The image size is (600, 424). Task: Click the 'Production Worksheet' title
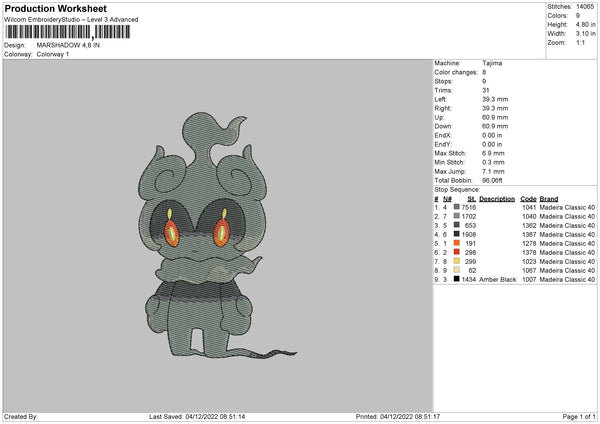click(x=55, y=8)
